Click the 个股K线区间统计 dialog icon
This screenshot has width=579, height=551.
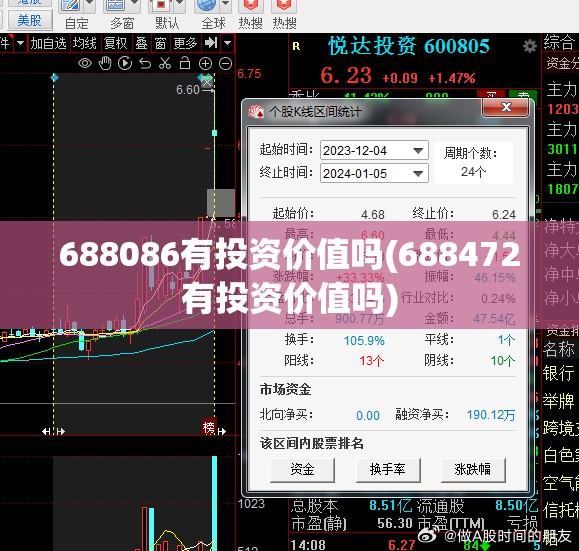(x=256, y=112)
